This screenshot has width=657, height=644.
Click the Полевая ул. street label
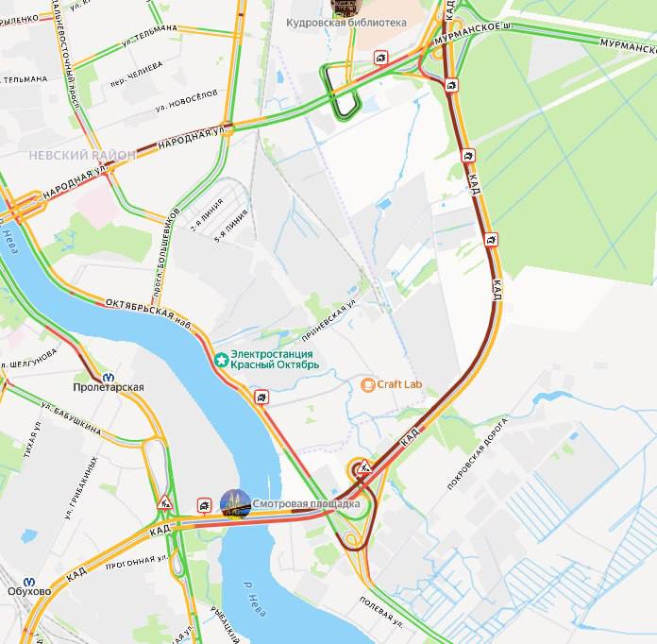(x=380, y=613)
